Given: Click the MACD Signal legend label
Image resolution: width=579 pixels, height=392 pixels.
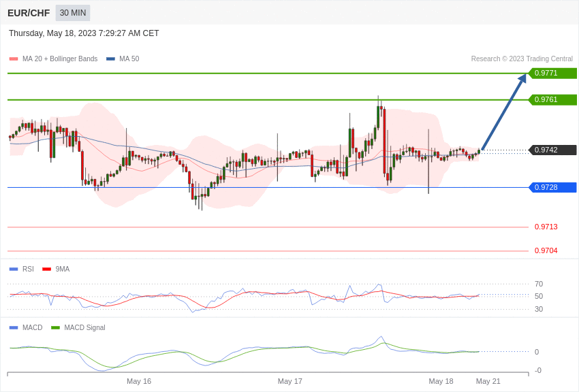Looking at the screenshot, I should click(84, 327).
